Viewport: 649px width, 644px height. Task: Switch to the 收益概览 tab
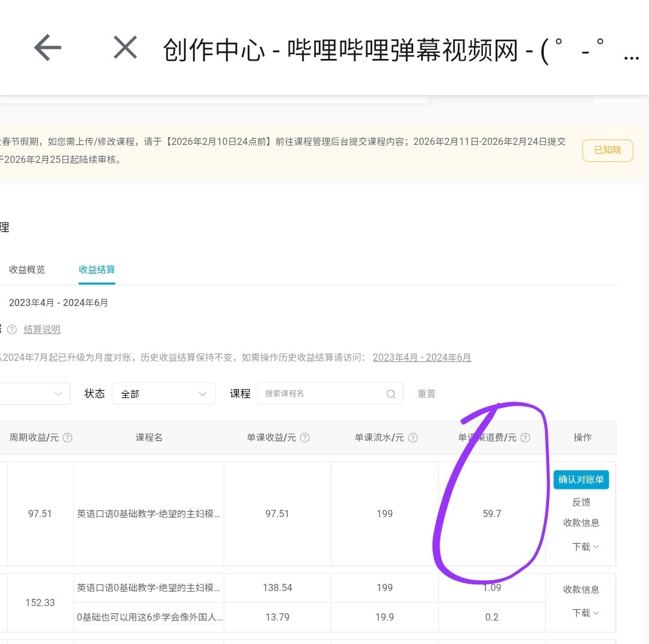pos(26,269)
